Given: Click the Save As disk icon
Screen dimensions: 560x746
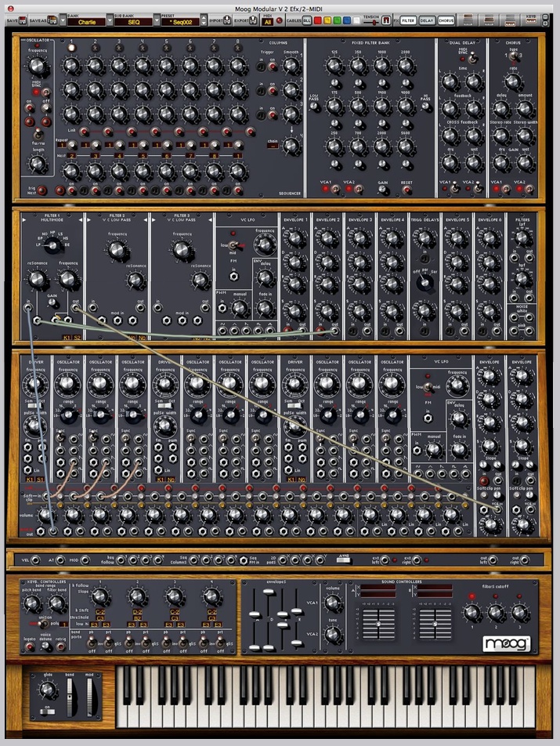Looking at the screenshot, I should (52, 21).
